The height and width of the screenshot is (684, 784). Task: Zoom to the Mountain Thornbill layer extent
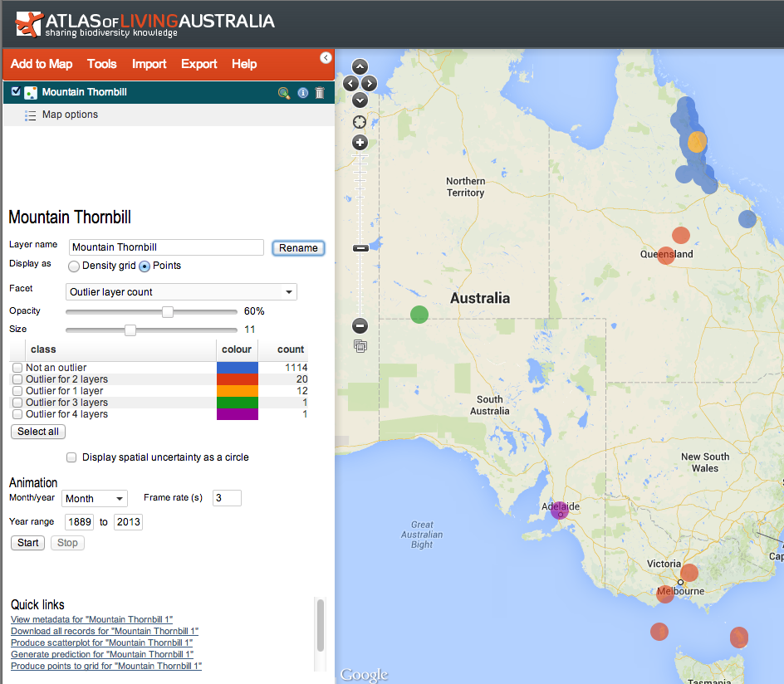[283, 93]
